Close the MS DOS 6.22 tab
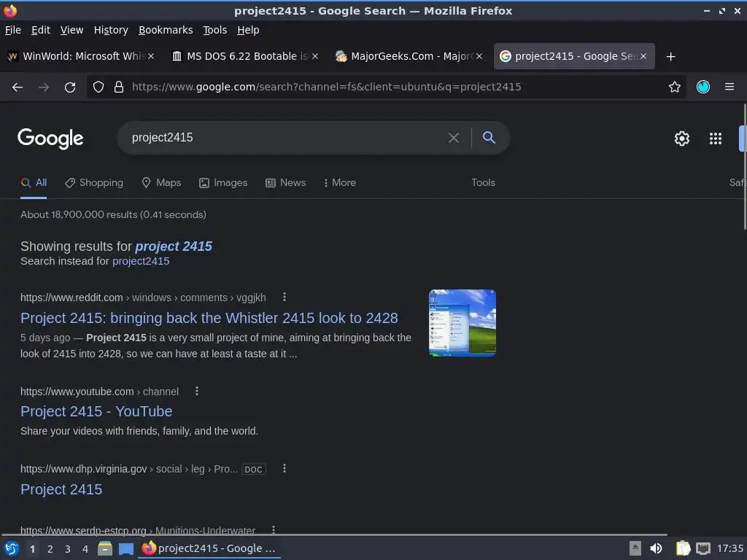747x560 pixels. pyautogui.click(x=315, y=56)
